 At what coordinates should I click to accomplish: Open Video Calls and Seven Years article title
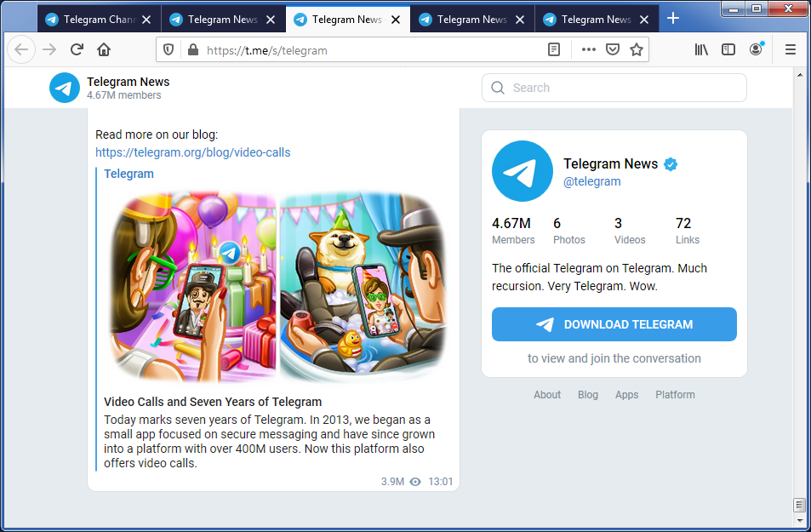[x=213, y=402]
